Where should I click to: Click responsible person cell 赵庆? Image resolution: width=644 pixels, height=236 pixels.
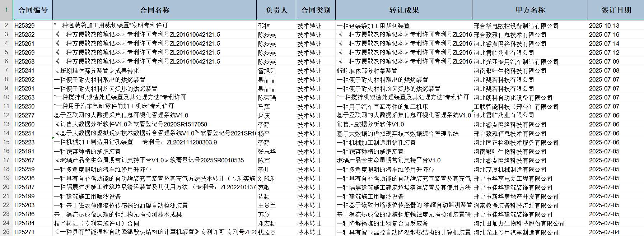[276, 115]
